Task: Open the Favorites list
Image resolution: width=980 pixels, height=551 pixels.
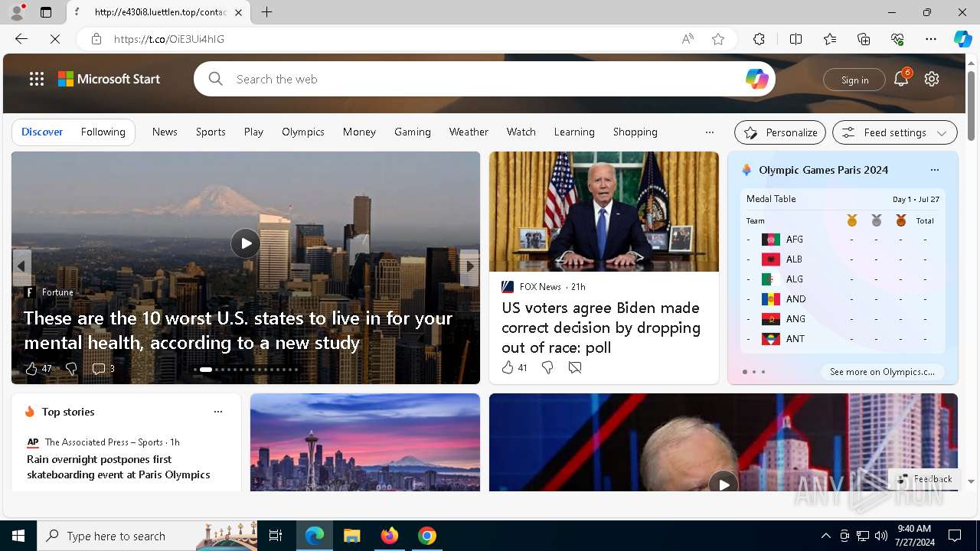Action: coord(830,39)
